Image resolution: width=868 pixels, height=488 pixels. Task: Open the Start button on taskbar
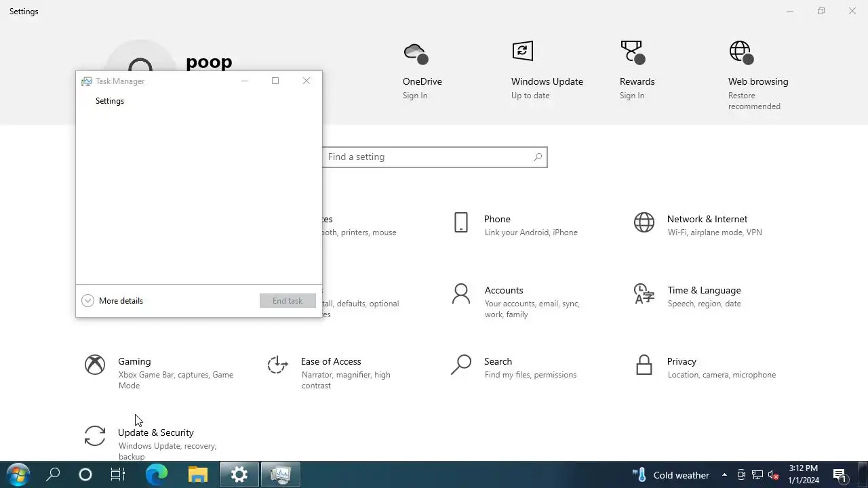18,474
